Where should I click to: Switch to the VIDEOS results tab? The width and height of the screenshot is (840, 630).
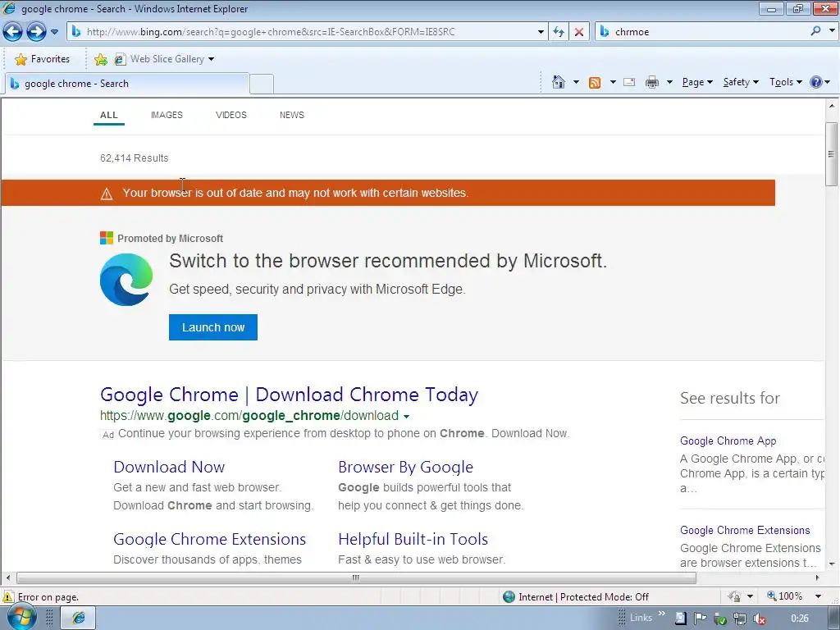231,115
